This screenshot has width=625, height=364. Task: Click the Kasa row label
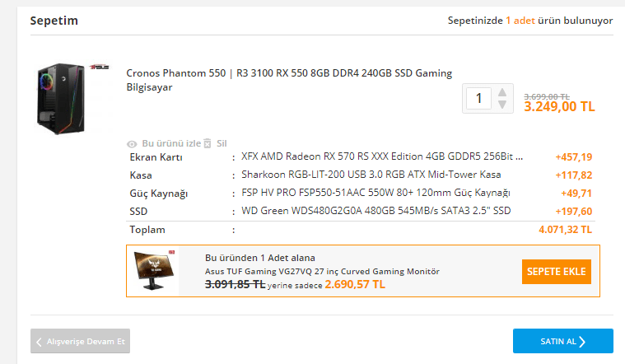tap(141, 175)
